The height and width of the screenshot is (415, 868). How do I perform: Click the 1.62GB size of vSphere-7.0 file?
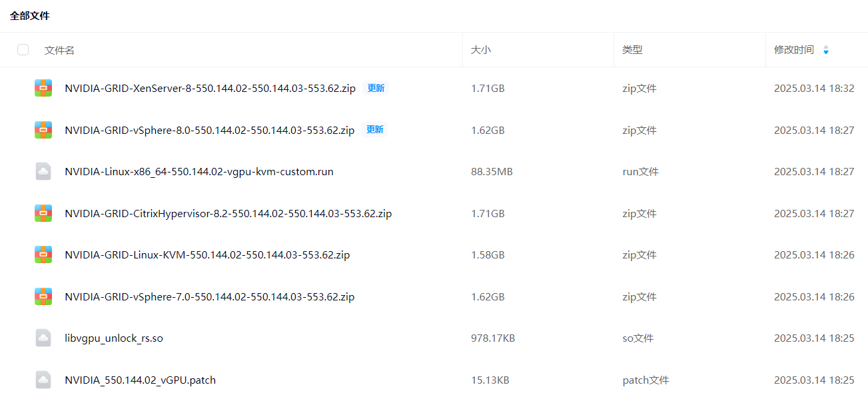coord(488,297)
